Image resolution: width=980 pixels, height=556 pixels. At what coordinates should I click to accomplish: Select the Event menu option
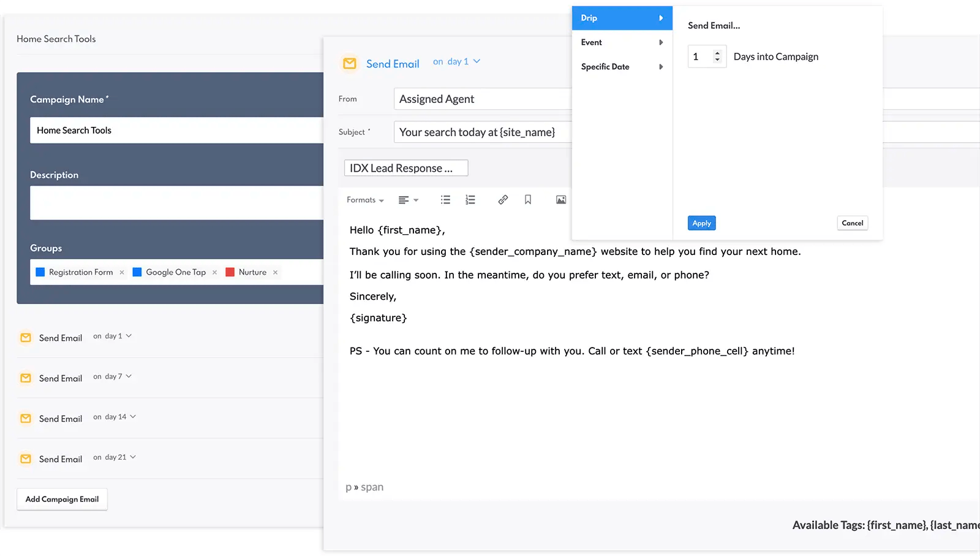pyautogui.click(x=622, y=42)
